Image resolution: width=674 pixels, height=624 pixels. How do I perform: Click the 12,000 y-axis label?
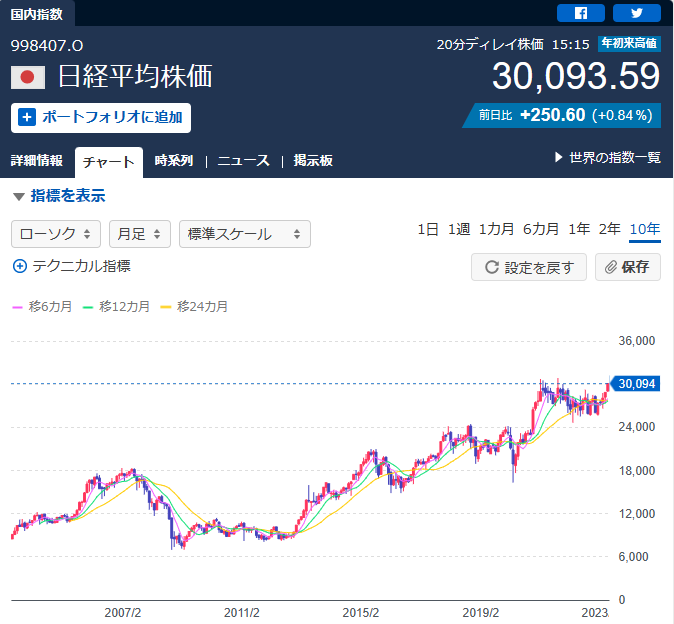tap(637, 514)
